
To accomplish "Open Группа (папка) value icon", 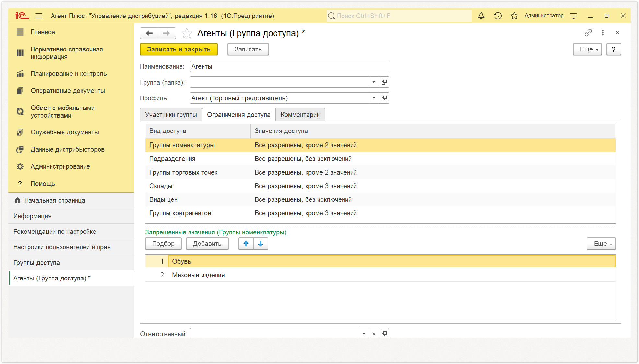I will [x=384, y=82].
